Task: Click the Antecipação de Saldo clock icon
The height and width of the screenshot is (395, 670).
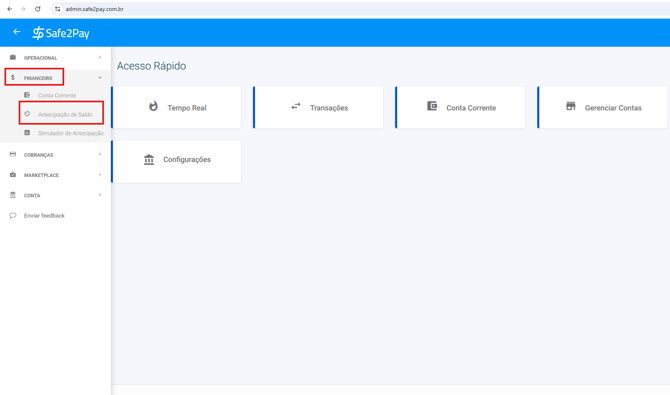Action: pyautogui.click(x=27, y=114)
